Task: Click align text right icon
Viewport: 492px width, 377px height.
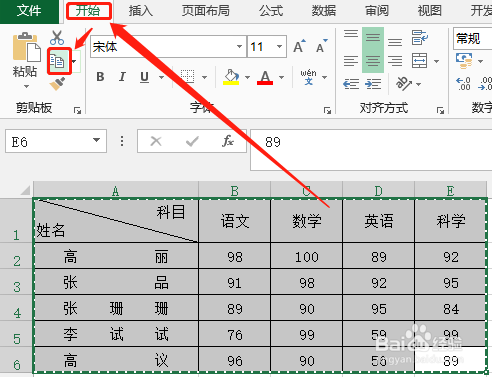Action: point(395,61)
